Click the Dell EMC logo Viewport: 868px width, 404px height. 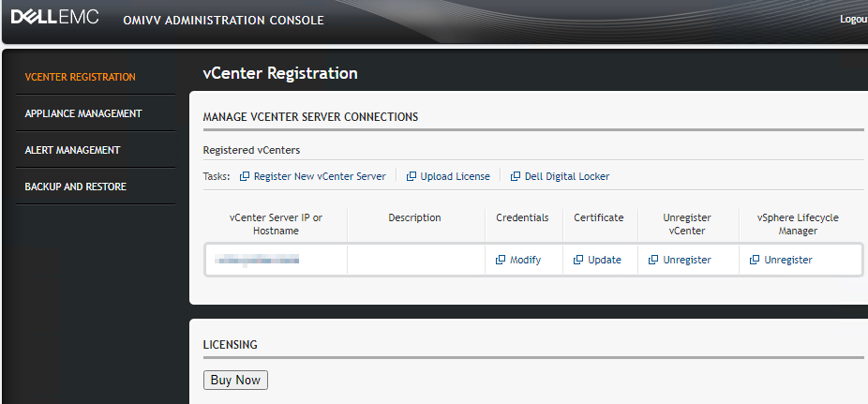point(54,19)
